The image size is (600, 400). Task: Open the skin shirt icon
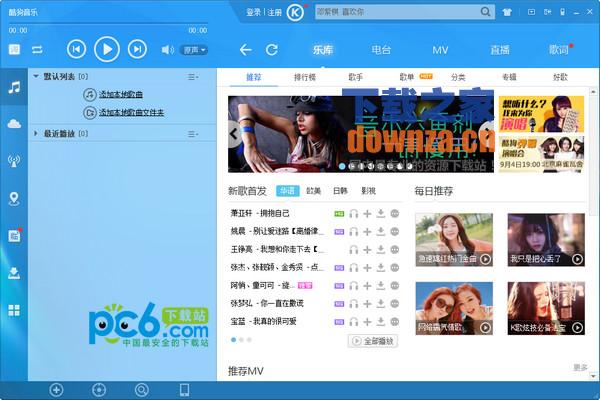coord(507,12)
